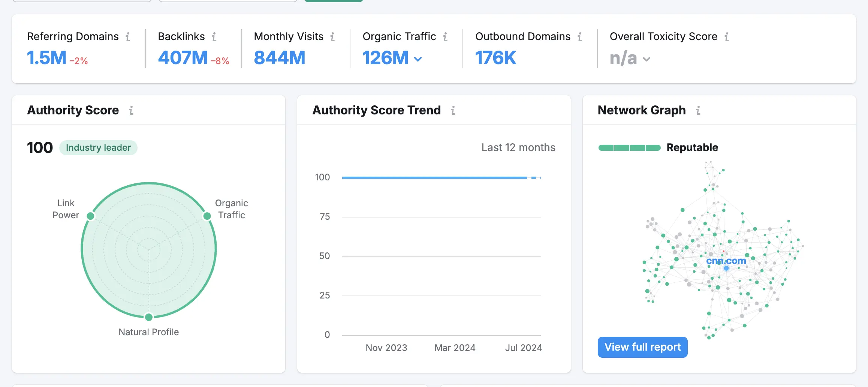Expand the Organic Traffic 126M dropdown chevron
Screen dimensions: 868x387
click(418, 59)
